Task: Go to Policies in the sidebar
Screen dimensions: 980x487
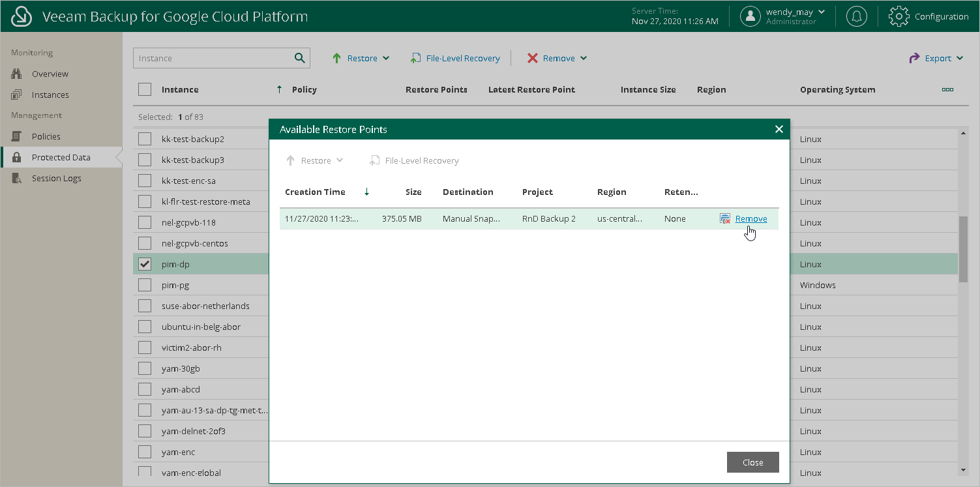Action: (46, 136)
